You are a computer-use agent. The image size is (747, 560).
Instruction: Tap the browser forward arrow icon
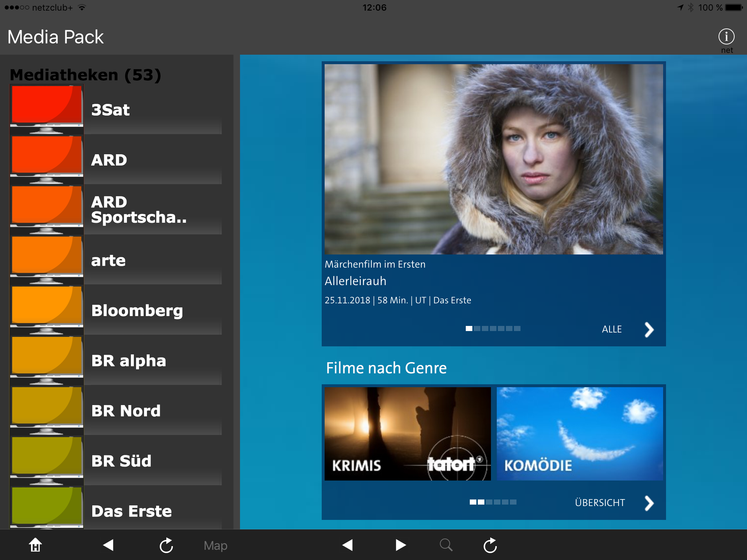click(401, 545)
